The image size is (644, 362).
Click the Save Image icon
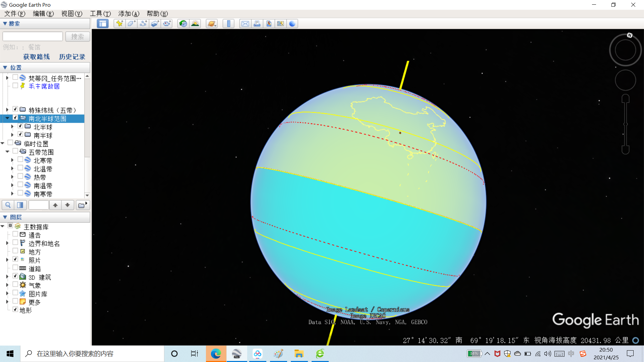coord(269,23)
